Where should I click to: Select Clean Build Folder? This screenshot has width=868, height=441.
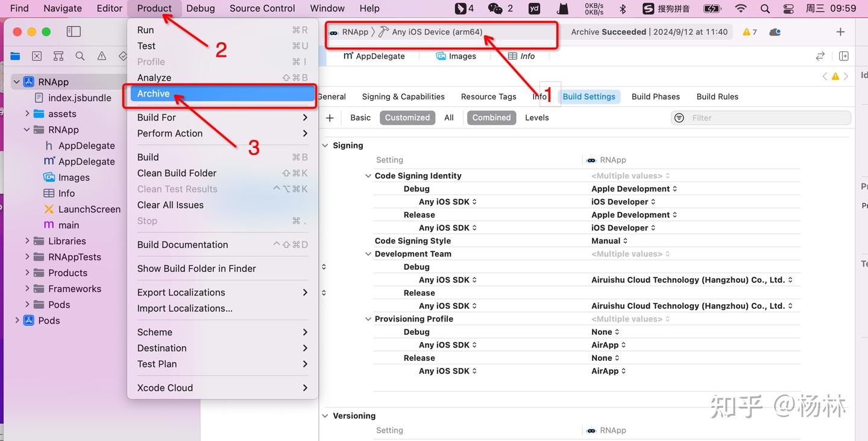click(221, 173)
